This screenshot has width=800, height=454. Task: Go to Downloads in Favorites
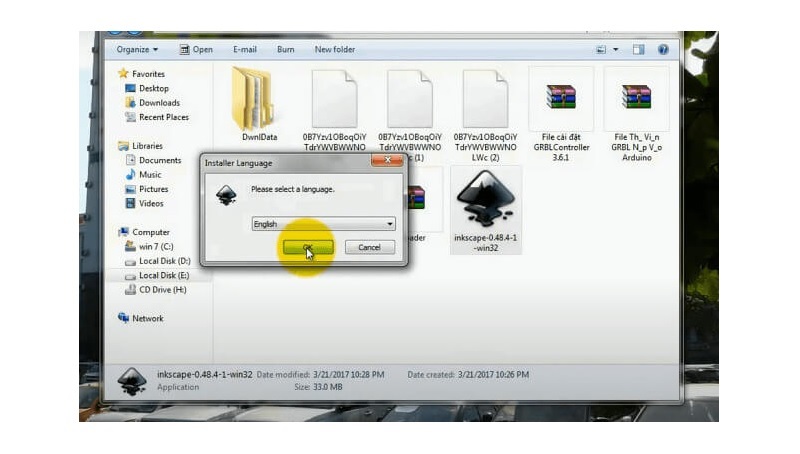tap(159, 103)
